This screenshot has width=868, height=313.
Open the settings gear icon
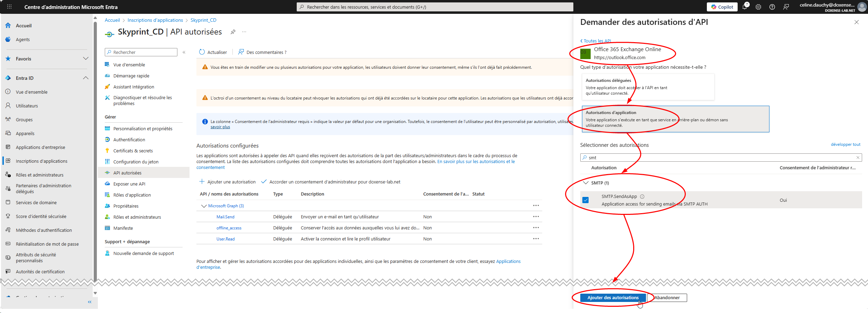758,7
